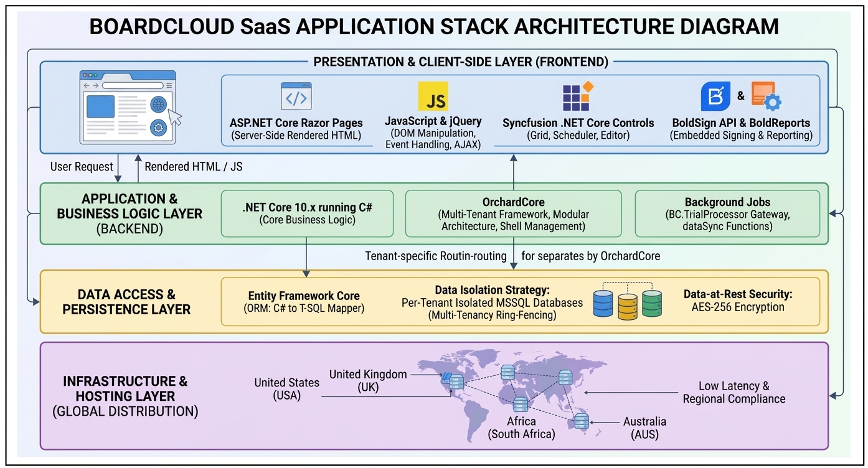Click ASP.NET Core Razor Pages label
The width and height of the screenshot is (868, 468).
tap(296, 123)
